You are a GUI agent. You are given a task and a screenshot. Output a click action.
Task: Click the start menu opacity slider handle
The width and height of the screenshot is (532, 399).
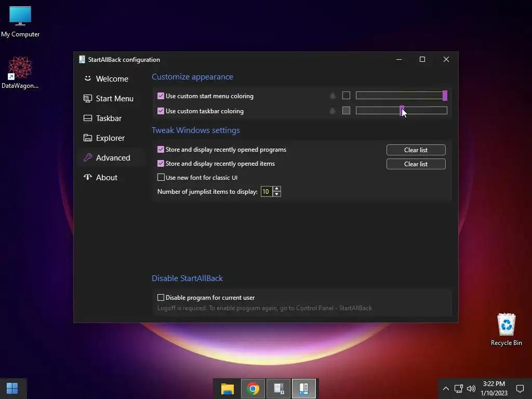click(x=445, y=96)
